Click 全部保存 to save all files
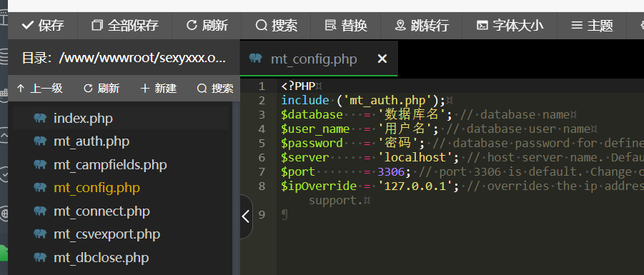The width and height of the screenshot is (644, 275). pos(125,26)
